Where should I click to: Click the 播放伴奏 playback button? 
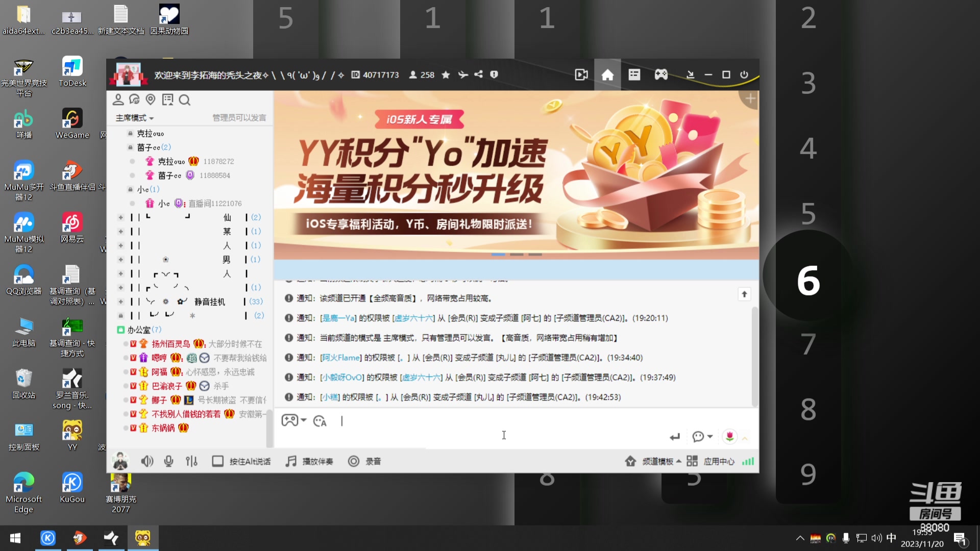(x=309, y=461)
